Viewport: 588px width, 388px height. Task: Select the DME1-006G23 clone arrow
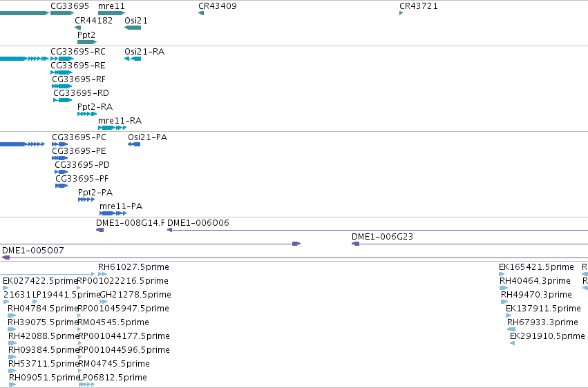click(469, 244)
